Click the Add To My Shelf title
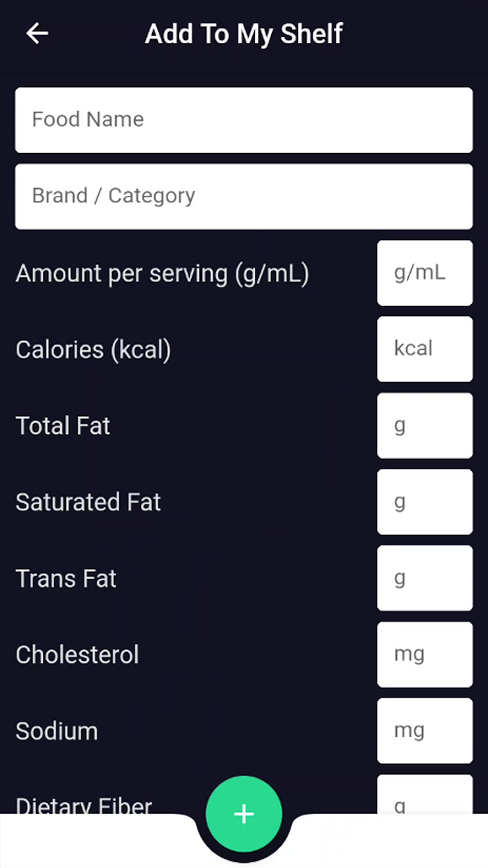Viewport: 488px width, 868px height. tap(244, 34)
